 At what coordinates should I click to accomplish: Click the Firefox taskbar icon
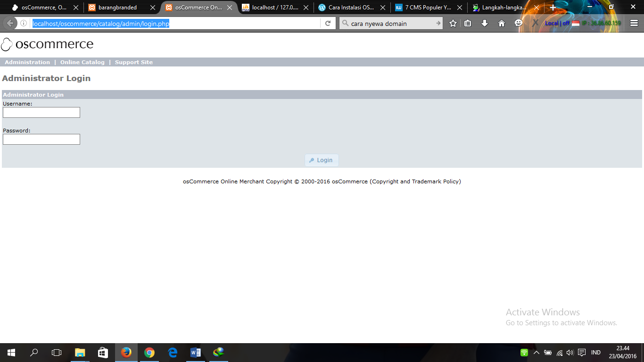[126, 353]
